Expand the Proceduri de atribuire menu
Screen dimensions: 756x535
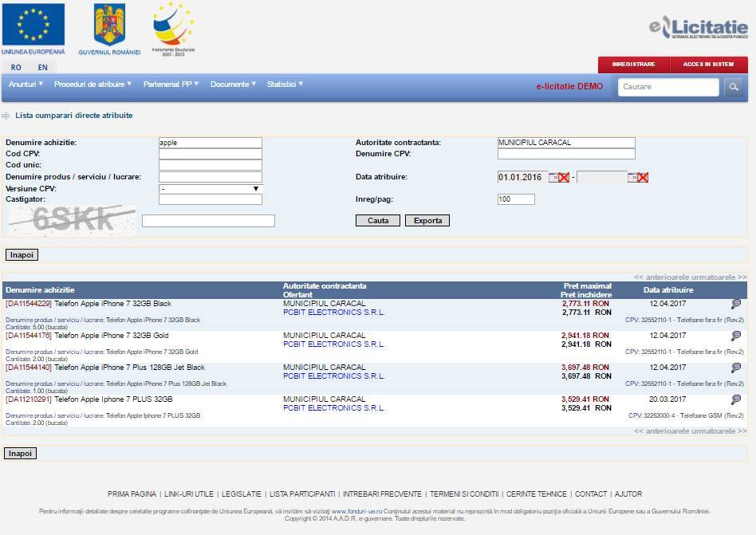click(93, 85)
